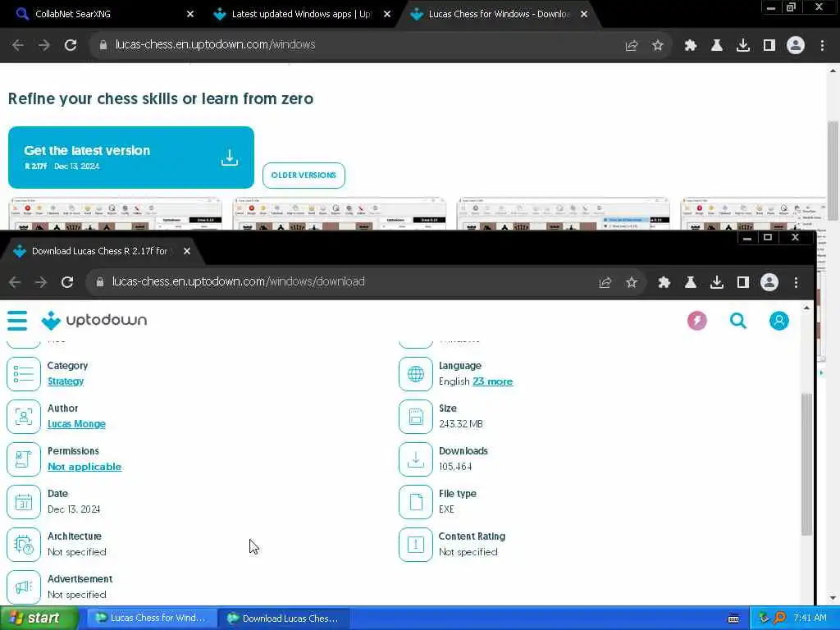Toggle side panel in front window
The image size is (840, 630).
[x=743, y=282]
